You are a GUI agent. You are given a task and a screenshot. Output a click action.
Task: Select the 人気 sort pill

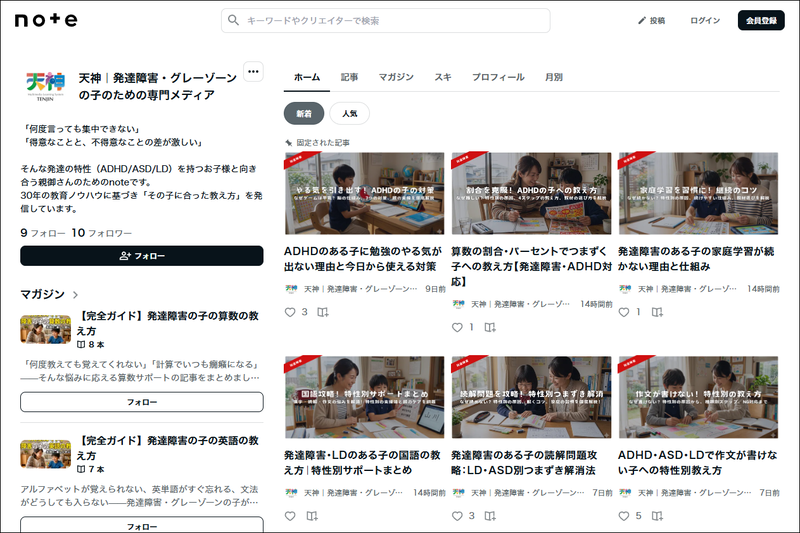349,113
